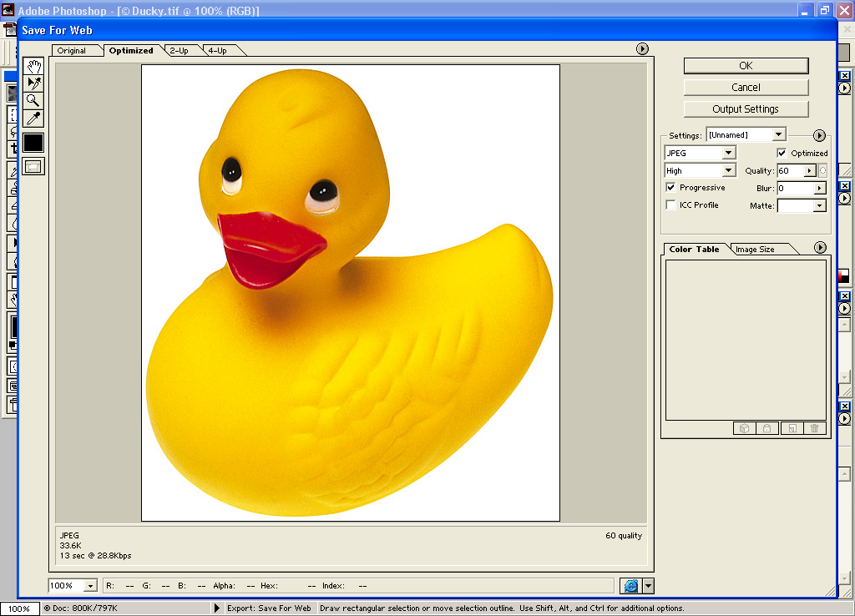
Task: Open Output Settings
Action: [x=746, y=109]
